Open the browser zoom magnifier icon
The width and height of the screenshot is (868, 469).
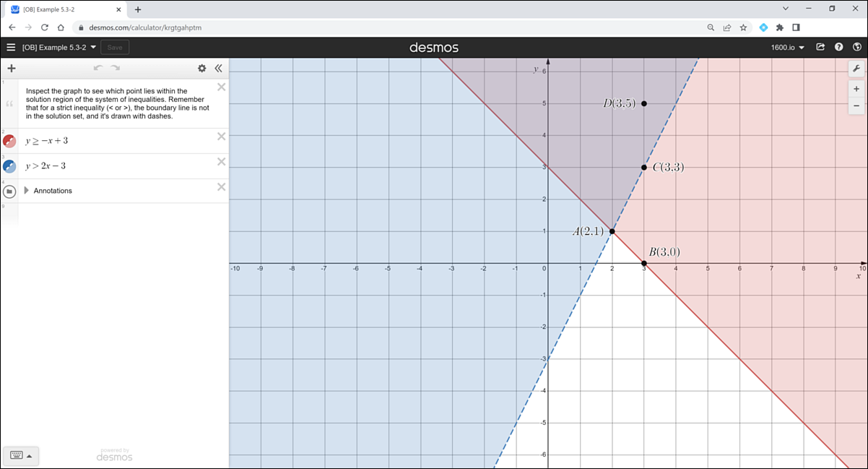pos(711,27)
